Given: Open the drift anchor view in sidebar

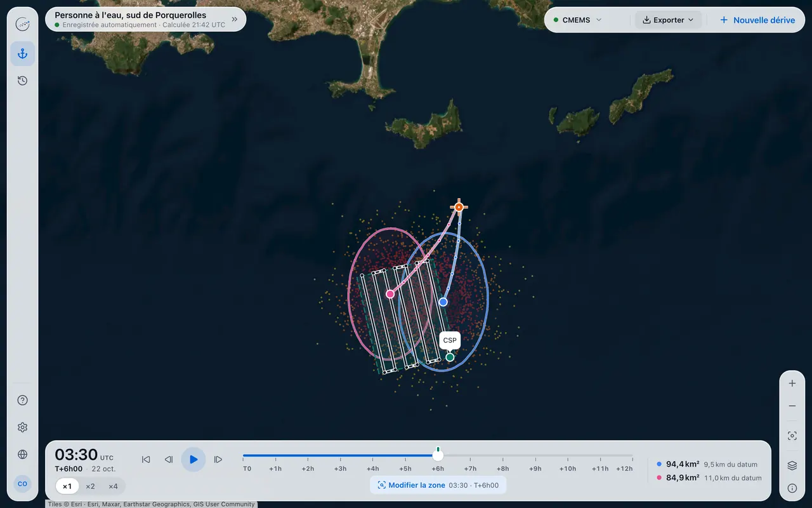Looking at the screenshot, I should click(x=23, y=54).
